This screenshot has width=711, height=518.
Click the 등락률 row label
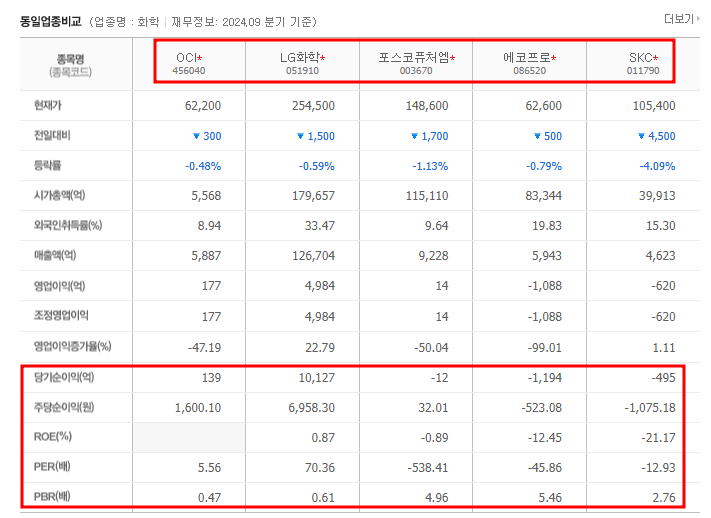tap(48, 165)
